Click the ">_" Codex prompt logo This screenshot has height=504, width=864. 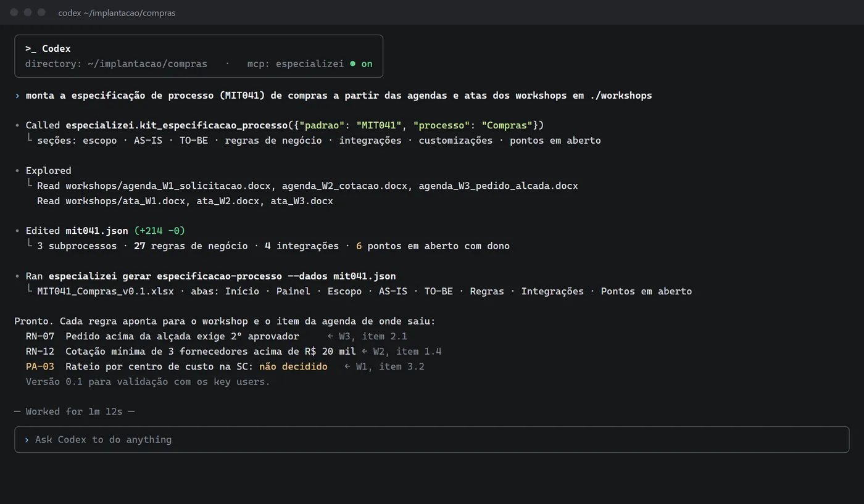click(31, 49)
